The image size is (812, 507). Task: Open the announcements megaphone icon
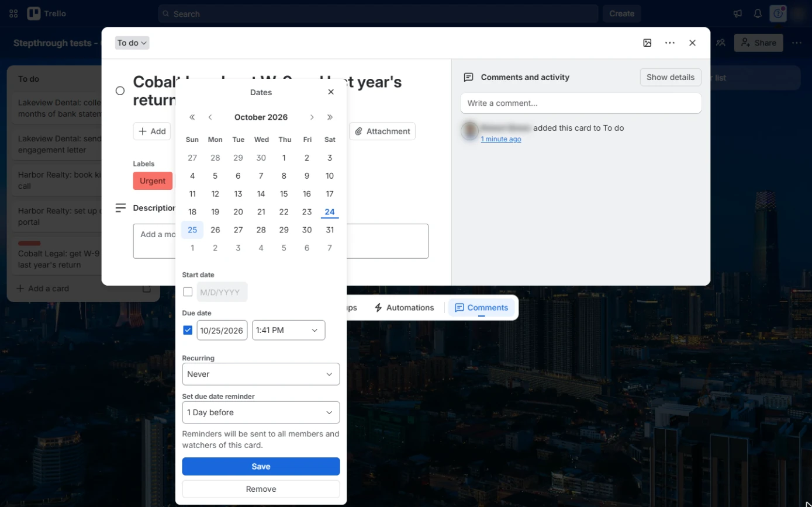pyautogui.click(x=738, y=13)
